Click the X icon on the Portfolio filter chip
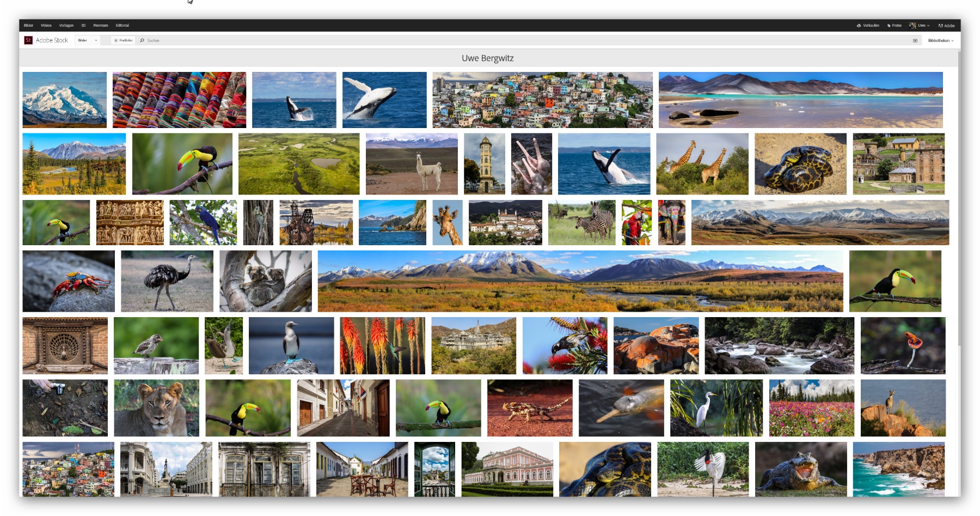The width and height of the screenshot is (980, 516). (x=116, y=40)
